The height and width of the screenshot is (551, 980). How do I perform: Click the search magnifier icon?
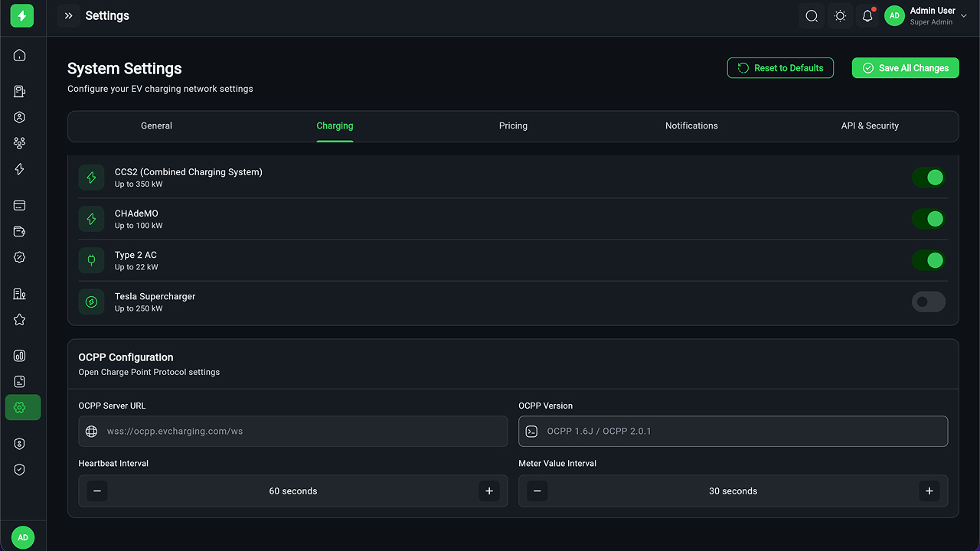pyautogui.click(x=812, y=16)
